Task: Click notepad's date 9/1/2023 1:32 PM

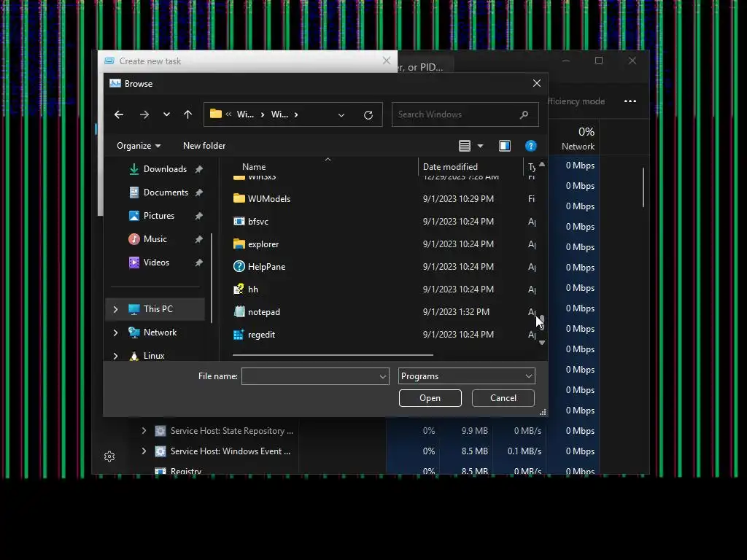Action: (x=456, y=312)
